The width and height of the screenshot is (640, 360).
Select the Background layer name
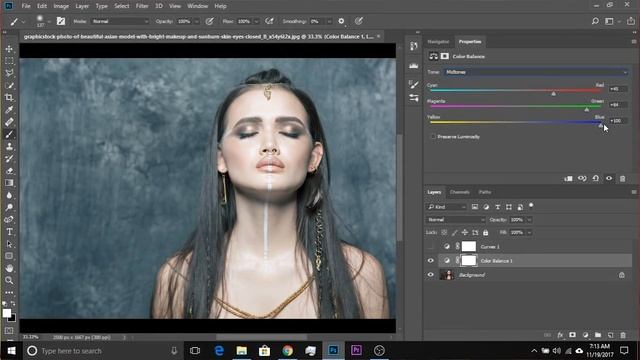pos(471,275)
